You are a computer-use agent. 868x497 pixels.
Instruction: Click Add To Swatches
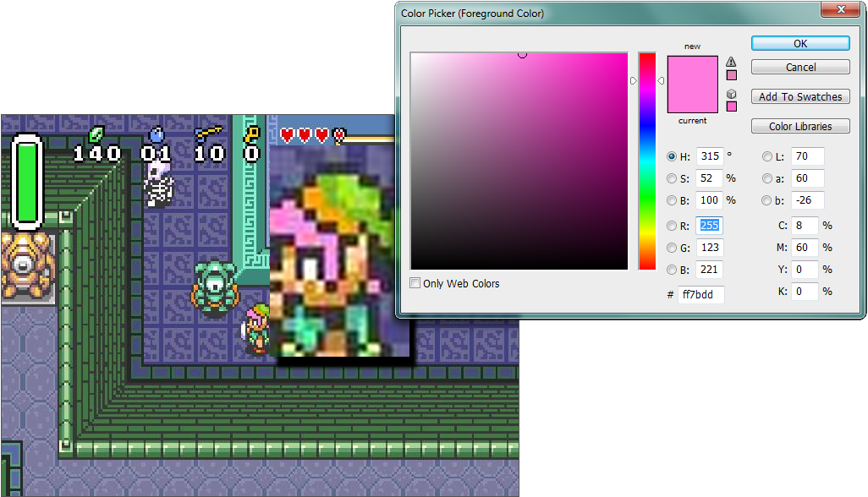(x=799, y=96)
